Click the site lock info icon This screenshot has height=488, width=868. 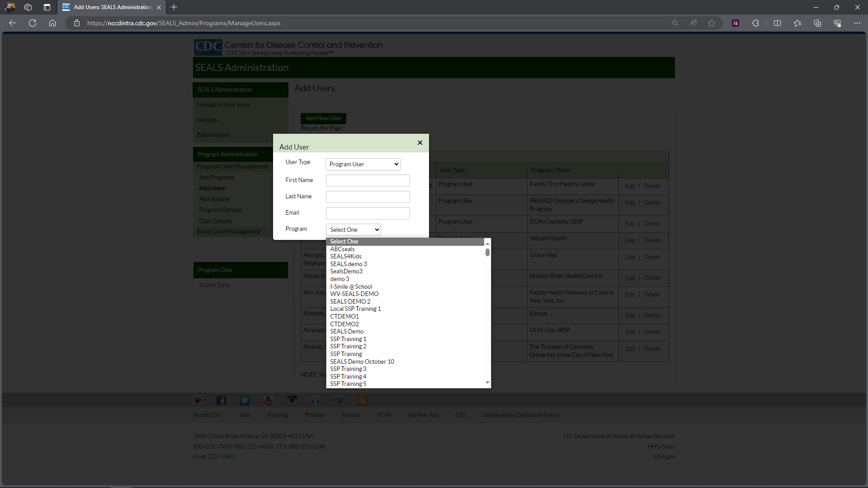click(x=77, y=23)
